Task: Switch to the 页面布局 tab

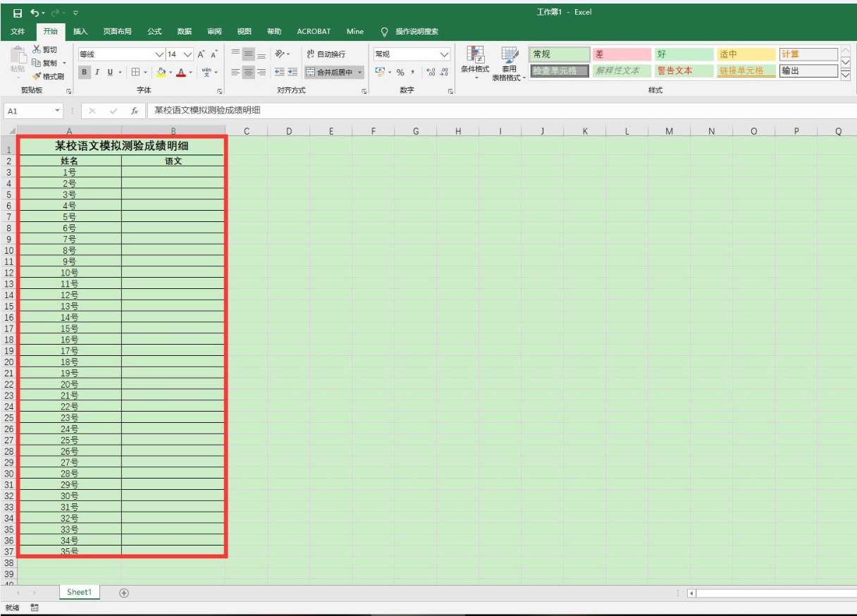Action: (117, 31)
